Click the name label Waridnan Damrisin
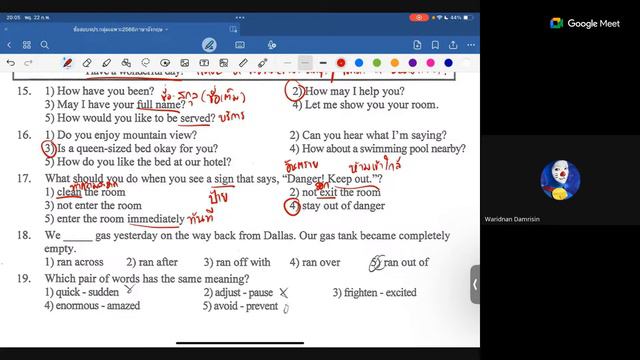Image resolution: width=640 pixels, height=360 pixels. pyautogui.click(x=512, y=219)
